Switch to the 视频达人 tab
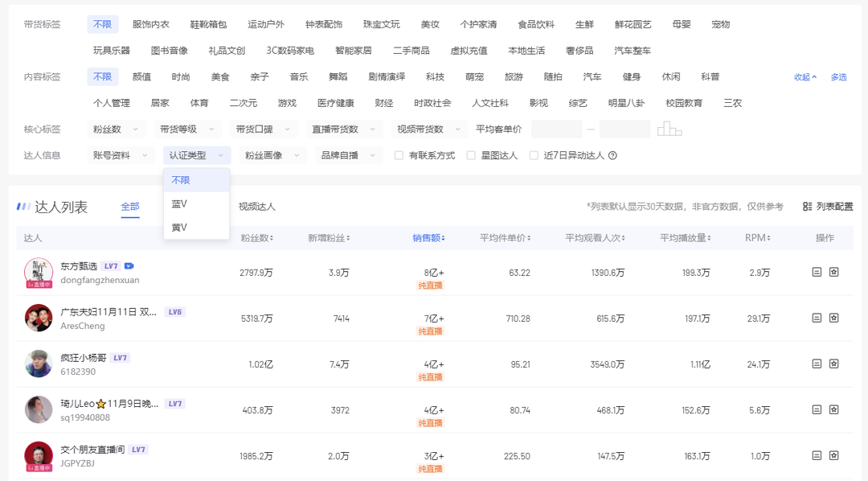Screen dimensions: 868x481 (x=256, y=206)
